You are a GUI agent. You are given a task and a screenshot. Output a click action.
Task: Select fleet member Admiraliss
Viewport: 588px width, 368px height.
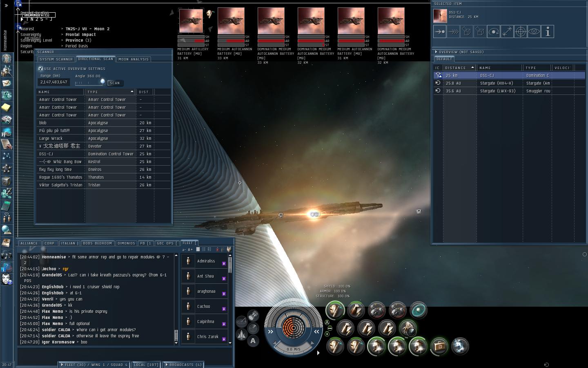click(x=204, y=261)
